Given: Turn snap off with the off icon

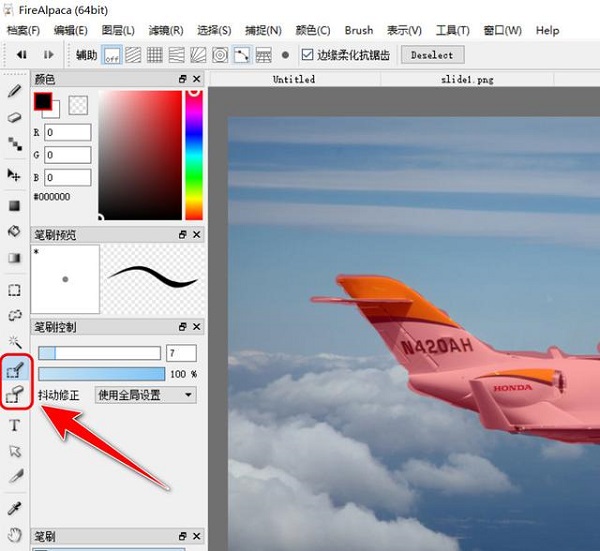Looking at the screenshot, I should [x=112, y=55].
